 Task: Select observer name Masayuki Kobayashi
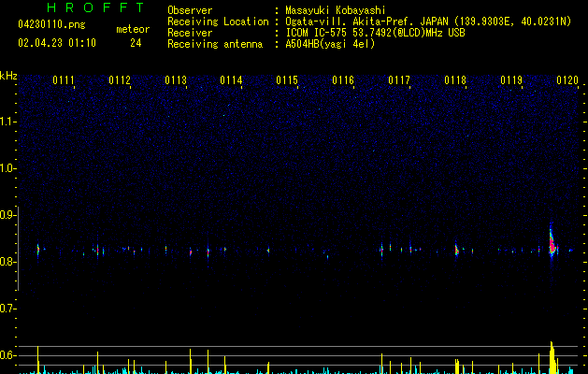(x=336, y=10)
